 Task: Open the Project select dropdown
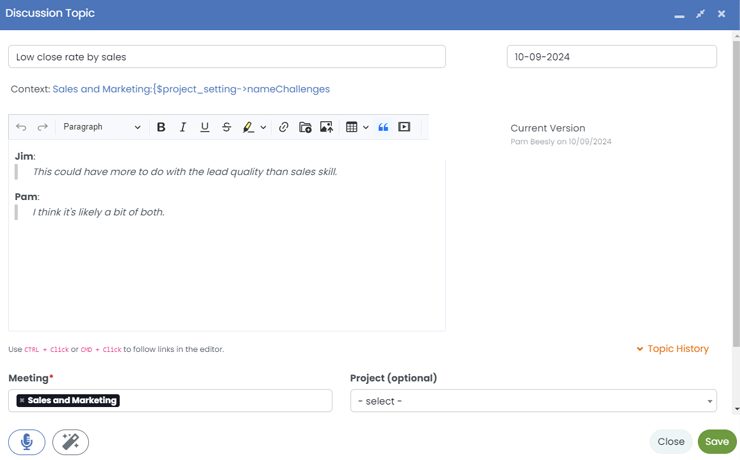[533, 401]
